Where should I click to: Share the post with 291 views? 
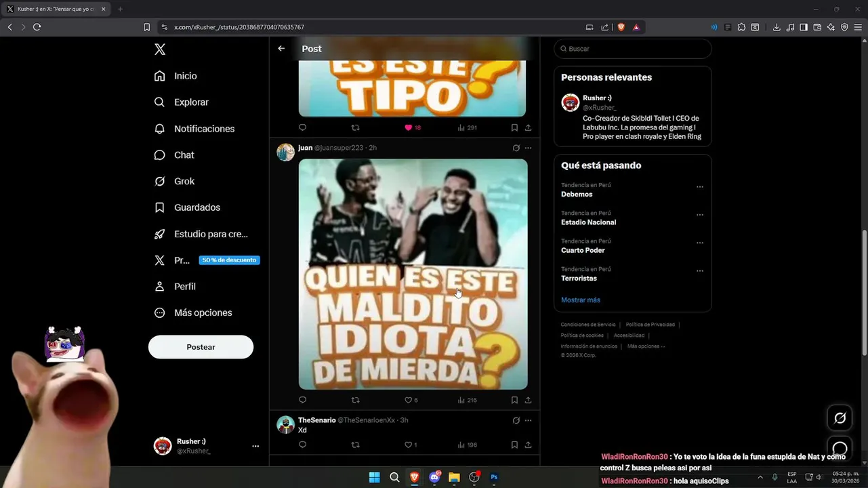pyautogui.click(x=528, y=127)
